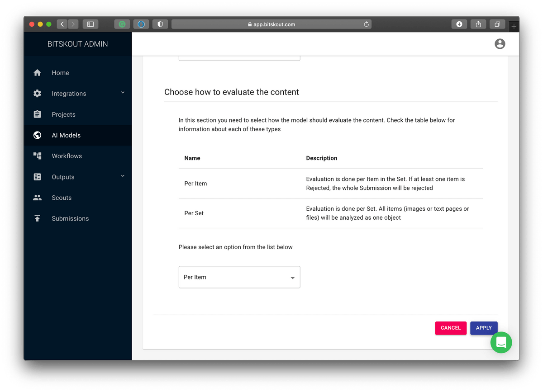Click the AI Models globe icon
Image resolution: width=543 pixels, height=392 pixels.
pyautogui.click(x=38, y=135)
